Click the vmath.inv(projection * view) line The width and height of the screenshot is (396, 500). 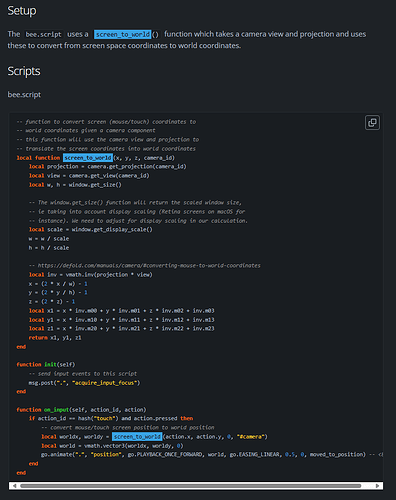91,275
